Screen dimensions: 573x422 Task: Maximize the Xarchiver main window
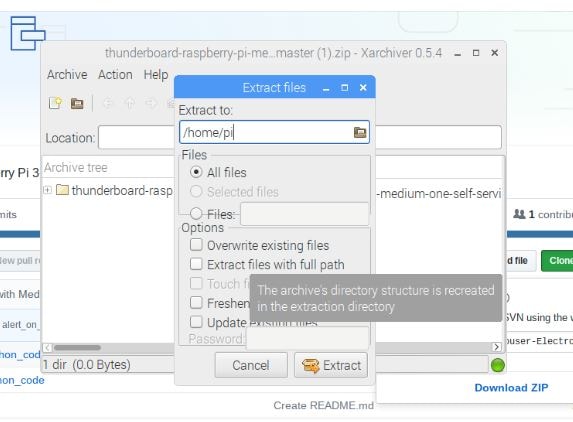point(476,53)
